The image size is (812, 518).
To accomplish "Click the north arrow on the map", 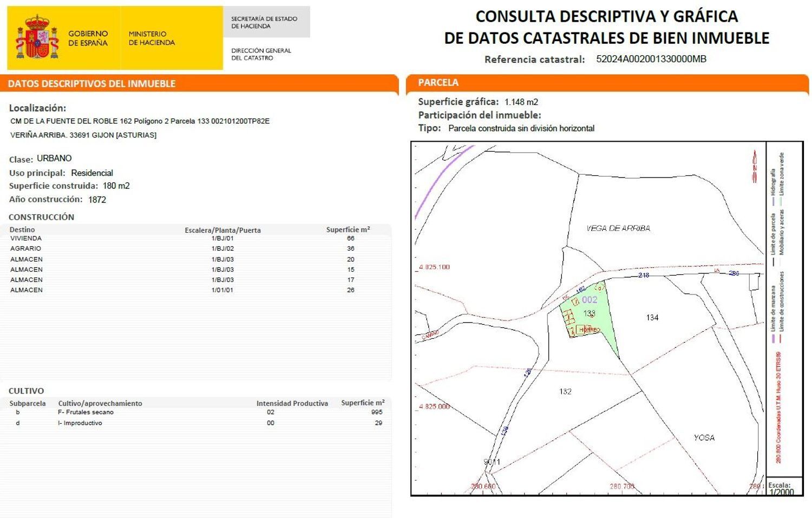I will [755, 160].
